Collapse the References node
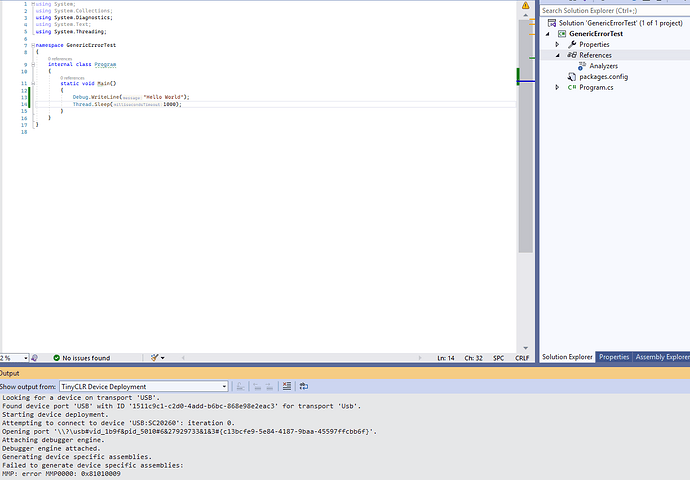Screen dimensions: 690x480 [558, 55]
